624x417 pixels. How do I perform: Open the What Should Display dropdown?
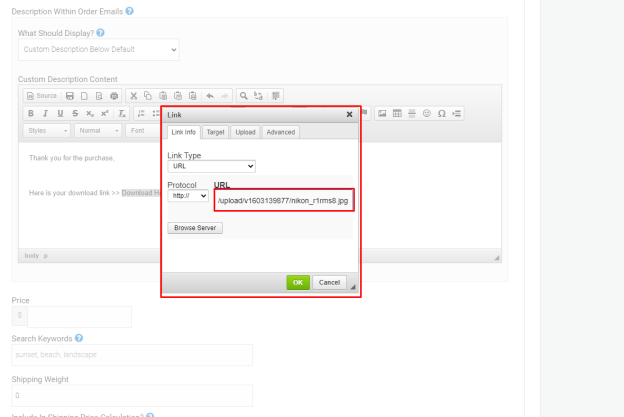coord(99,50)
